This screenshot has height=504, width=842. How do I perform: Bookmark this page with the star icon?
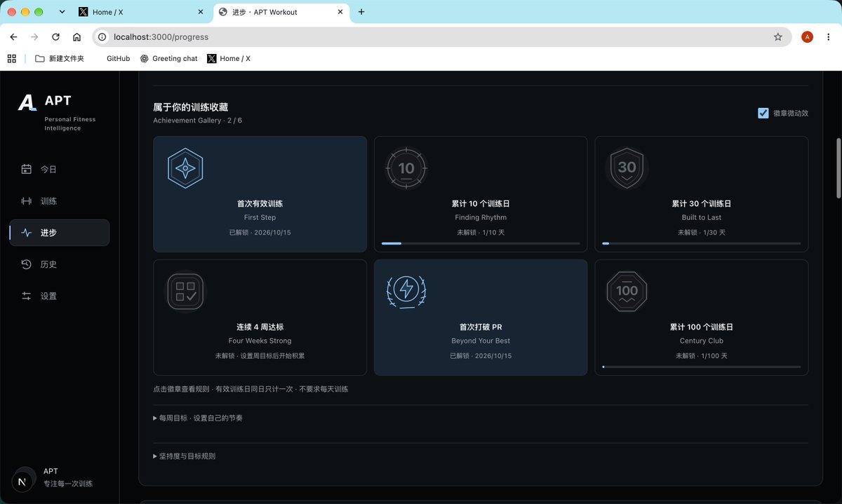coord(777,37)
